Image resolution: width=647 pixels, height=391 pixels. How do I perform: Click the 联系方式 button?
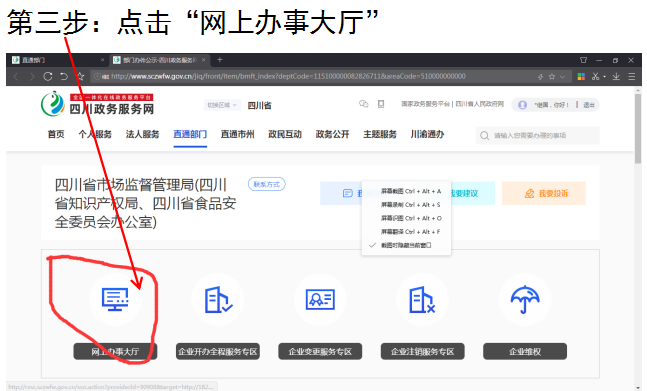(267, 184)
